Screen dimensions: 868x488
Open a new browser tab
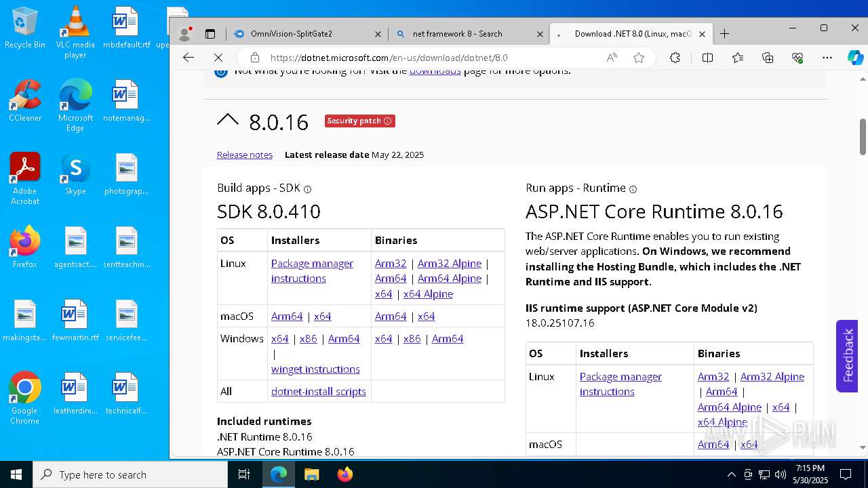[724, 33]
